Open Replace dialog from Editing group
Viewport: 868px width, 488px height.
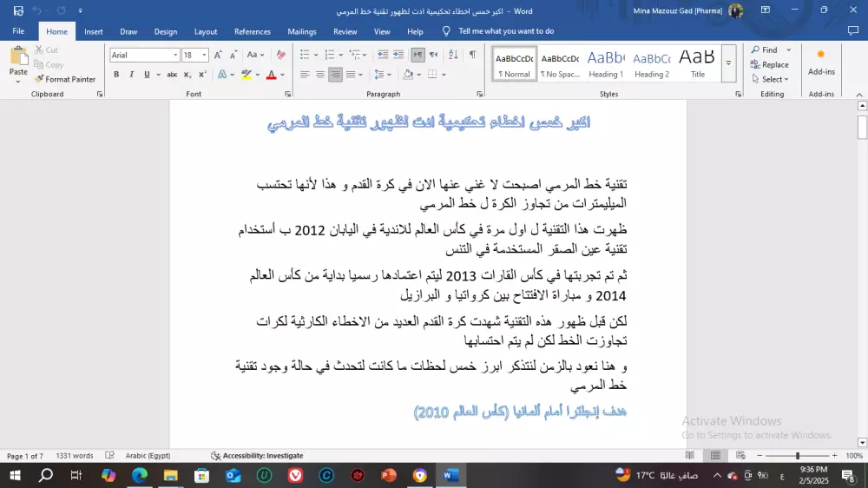[x=769, y=64]
